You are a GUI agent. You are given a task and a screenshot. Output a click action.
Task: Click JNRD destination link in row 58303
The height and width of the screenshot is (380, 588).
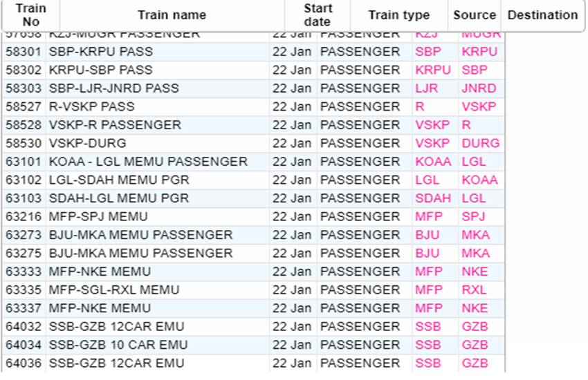coord(479,88)
